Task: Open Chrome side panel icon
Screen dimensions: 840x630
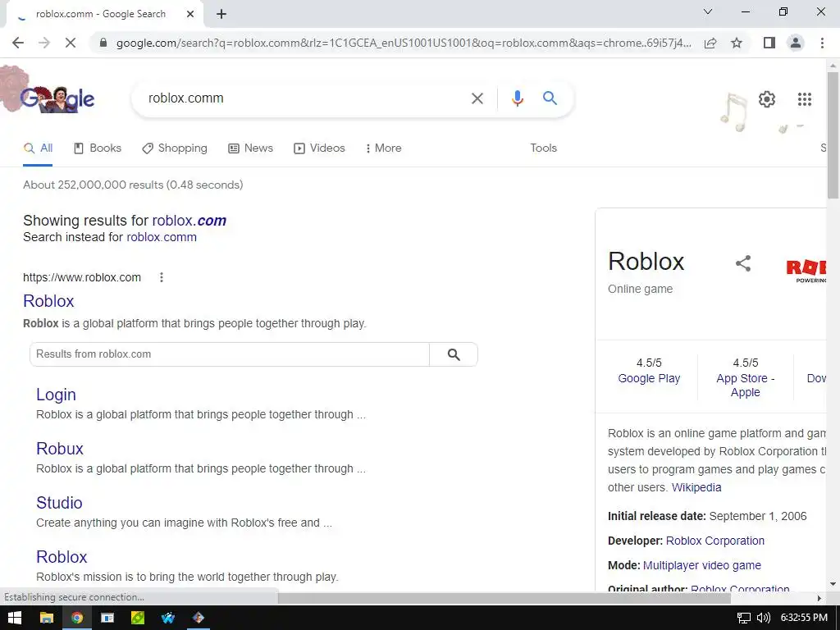Action: tap(769, 43)
